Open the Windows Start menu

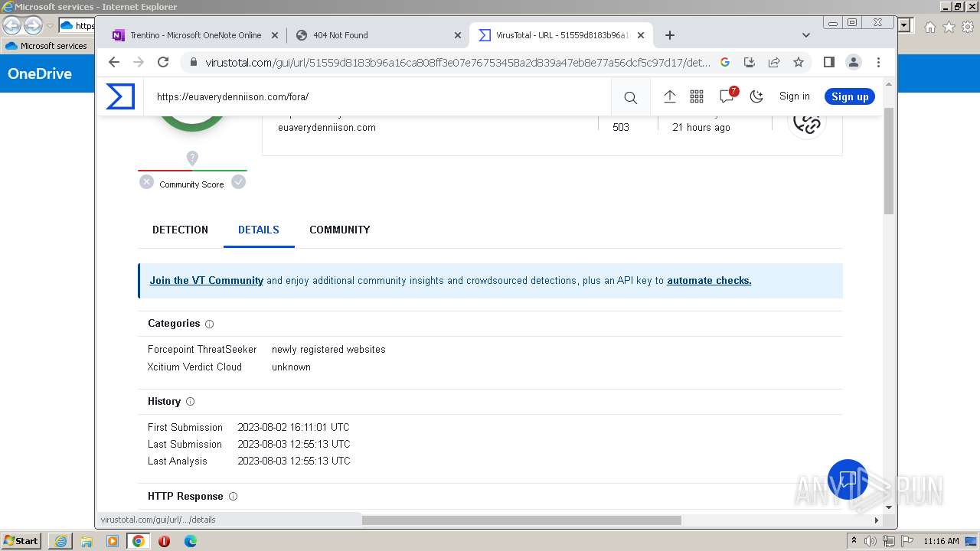tap(21, 540)
